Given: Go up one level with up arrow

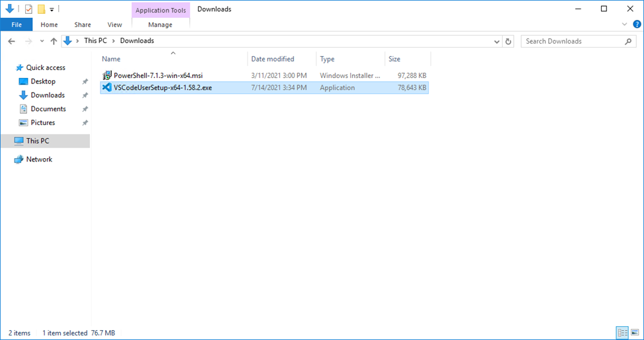Looking at the screenshot, I should [54, 41].
